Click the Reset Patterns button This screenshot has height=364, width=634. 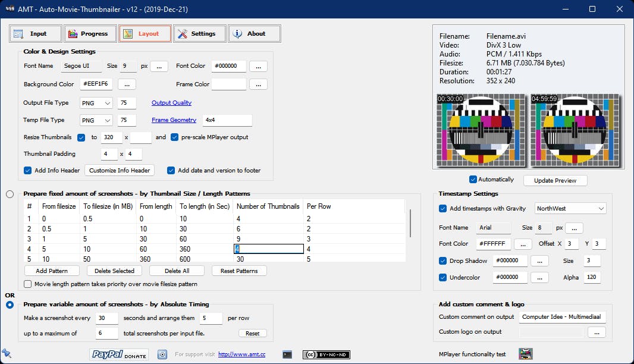[x=239, y=271]
